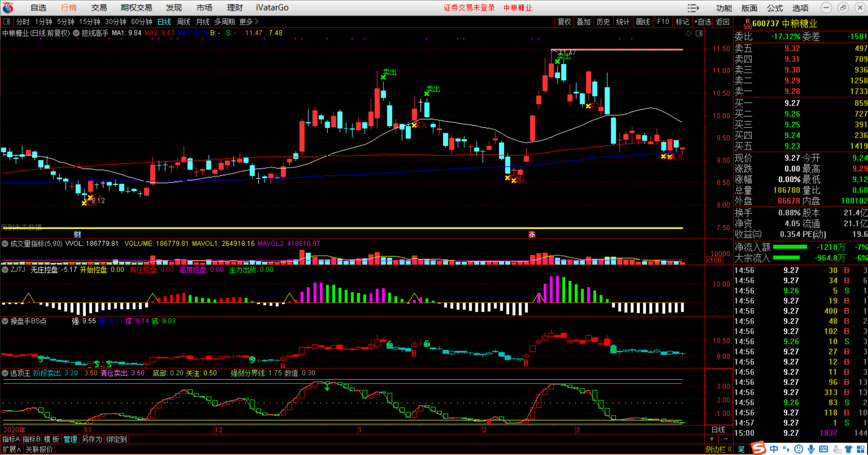The image size is (868, 455).
Task: Open the 市场 menu
Action: tap(204, 8)
